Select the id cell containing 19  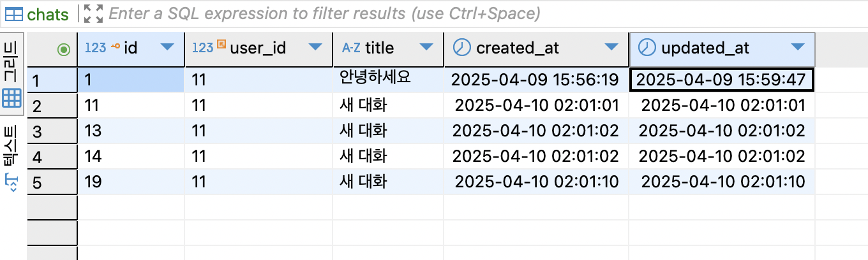tap(131, 182)
